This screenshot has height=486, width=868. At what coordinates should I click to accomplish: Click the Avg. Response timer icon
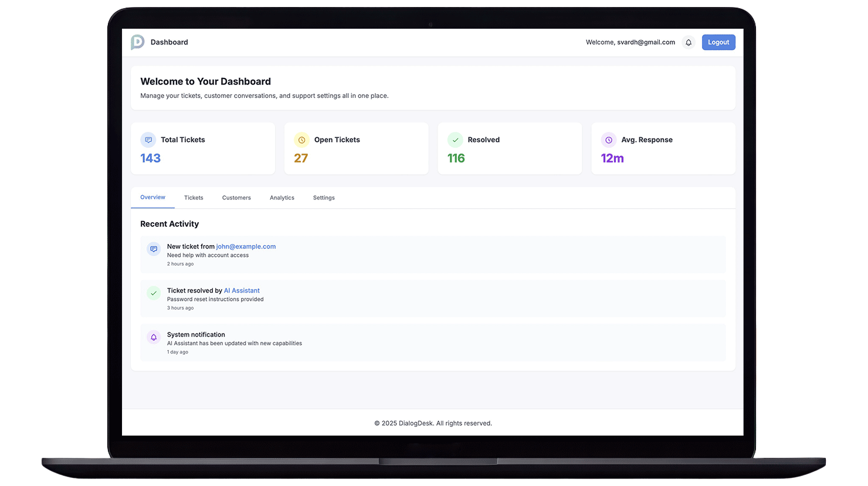(609, 140)
